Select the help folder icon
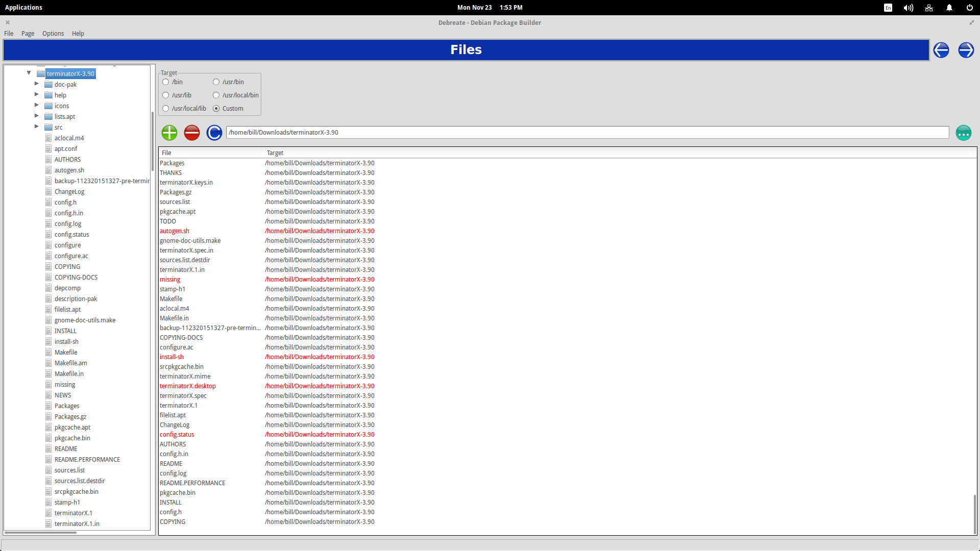This screenshot has height=551, width=980. pyautogui.click(x=48, y=95)
